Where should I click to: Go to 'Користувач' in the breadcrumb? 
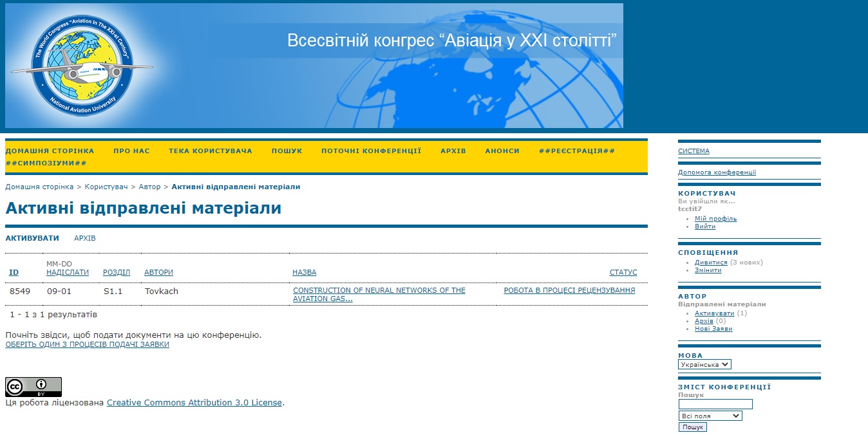coord(108,187)
